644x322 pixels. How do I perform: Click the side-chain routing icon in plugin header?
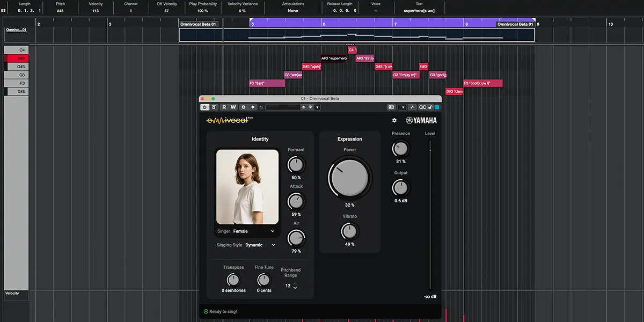pos(413,107)
